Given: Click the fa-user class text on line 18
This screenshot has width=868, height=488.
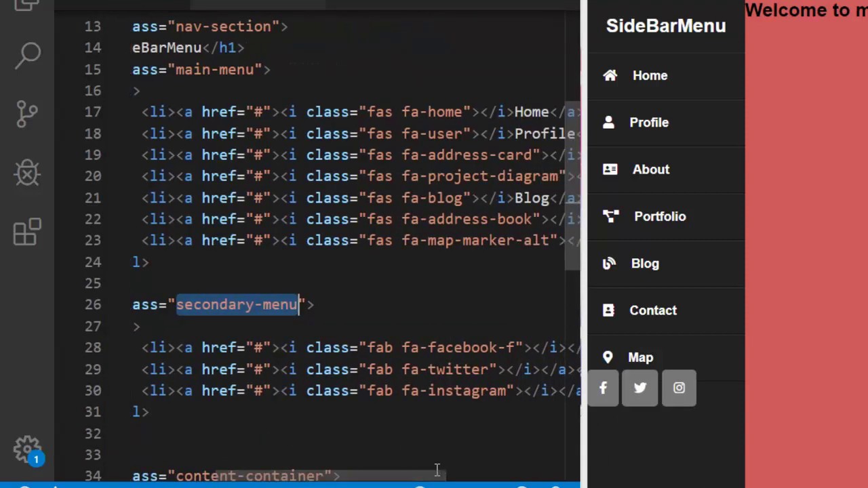Looking at the screenshot, I should click(432, 134).
